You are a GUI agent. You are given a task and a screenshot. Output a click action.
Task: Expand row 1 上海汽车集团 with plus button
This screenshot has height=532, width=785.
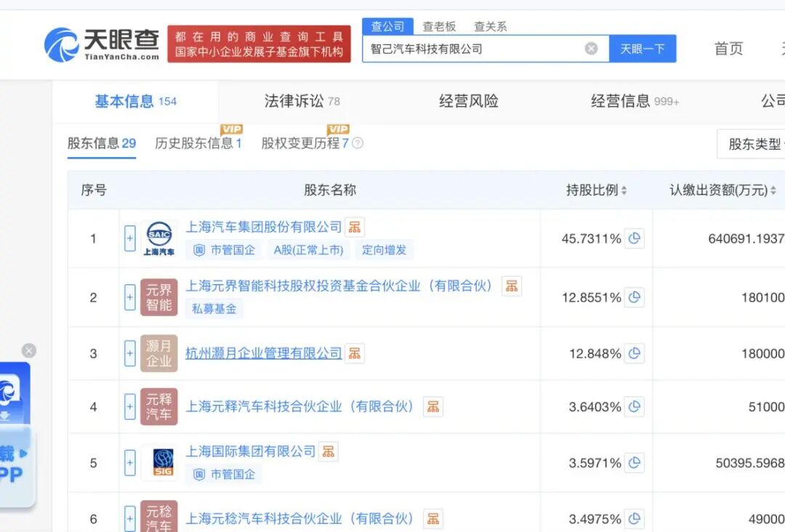coord(129,238)
